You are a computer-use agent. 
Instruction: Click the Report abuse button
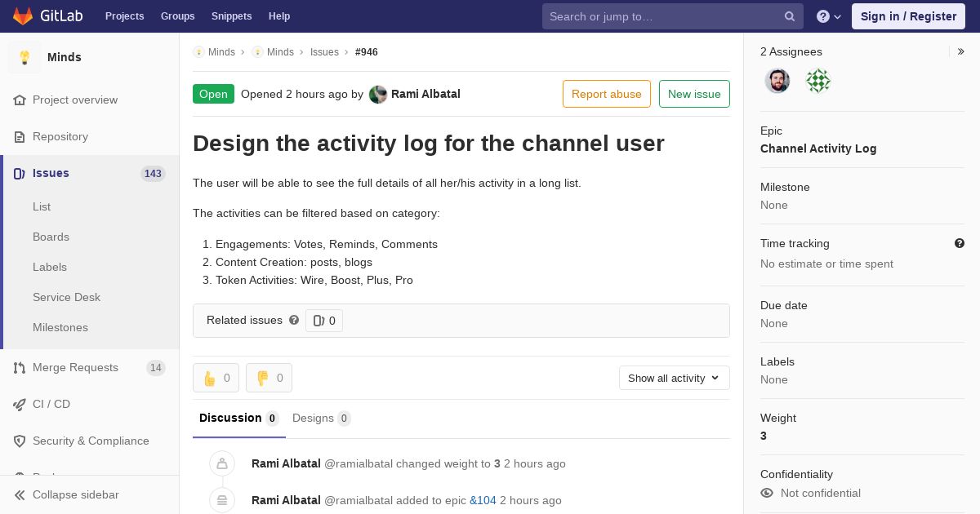pos(607,94)
